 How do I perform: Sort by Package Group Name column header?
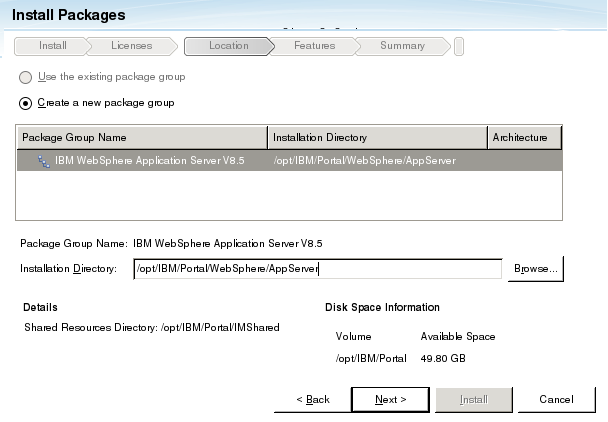coord(142,137)
